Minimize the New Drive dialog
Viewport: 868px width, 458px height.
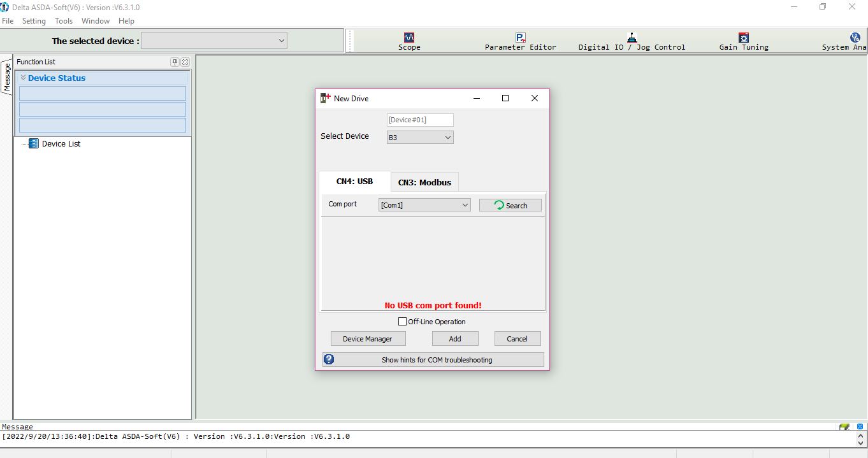(476, 98)
